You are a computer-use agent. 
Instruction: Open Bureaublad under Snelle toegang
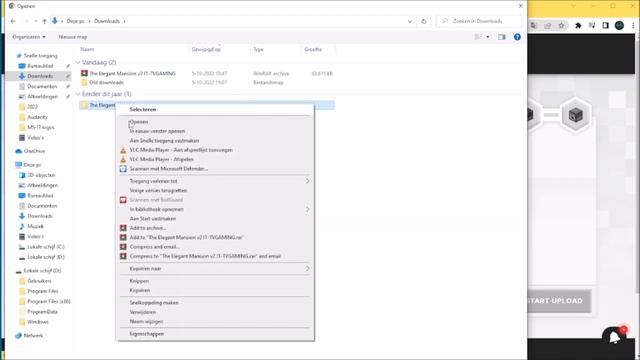40,66
